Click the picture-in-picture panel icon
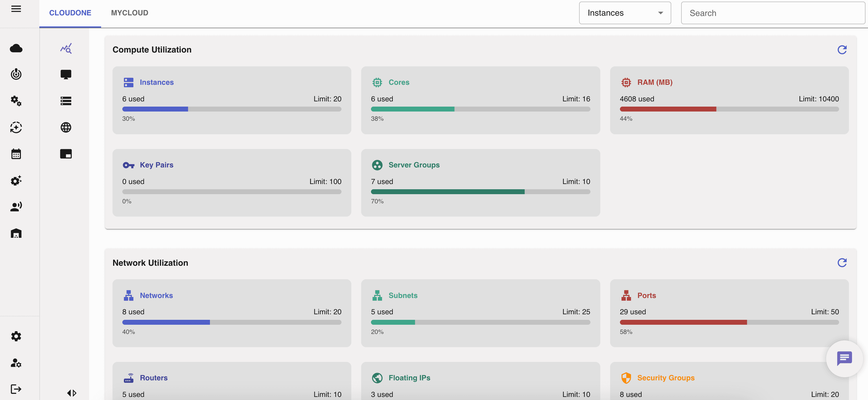Image resolution: width=868 pixels, height=400 pixels. coord(66,154)
